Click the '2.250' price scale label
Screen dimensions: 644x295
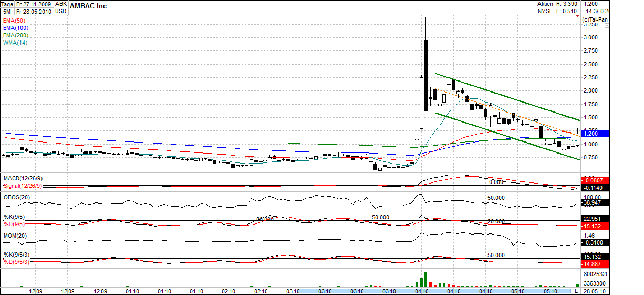pos(591,77)
